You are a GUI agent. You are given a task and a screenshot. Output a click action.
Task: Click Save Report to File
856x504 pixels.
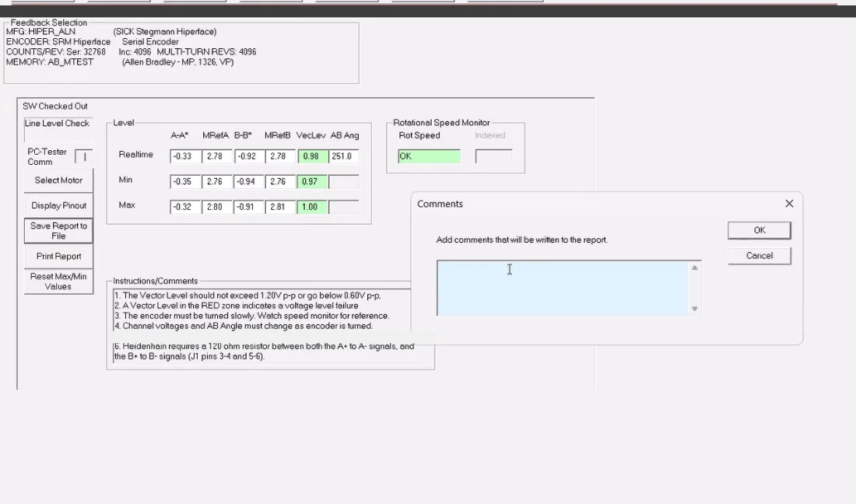point(58,231)
